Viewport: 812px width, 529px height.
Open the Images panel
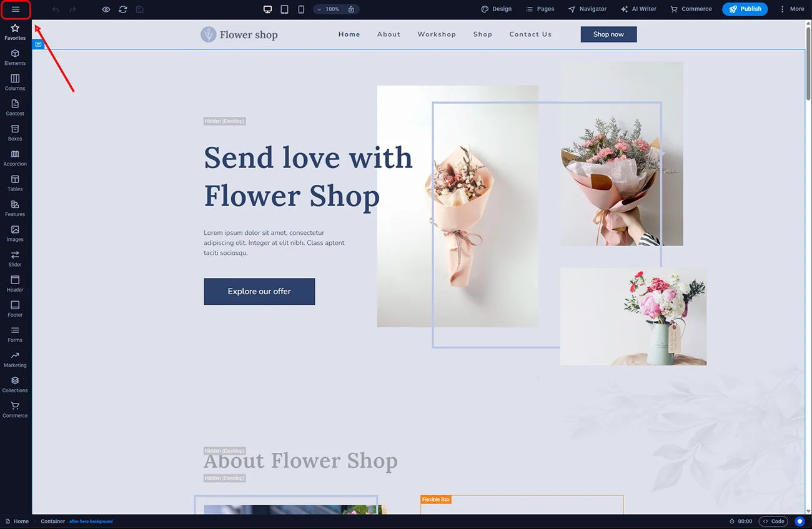14,234
